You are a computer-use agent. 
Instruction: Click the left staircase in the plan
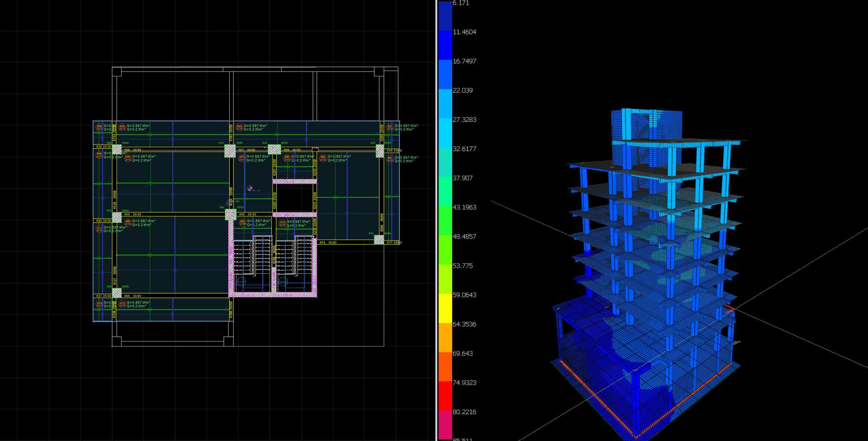251,264
